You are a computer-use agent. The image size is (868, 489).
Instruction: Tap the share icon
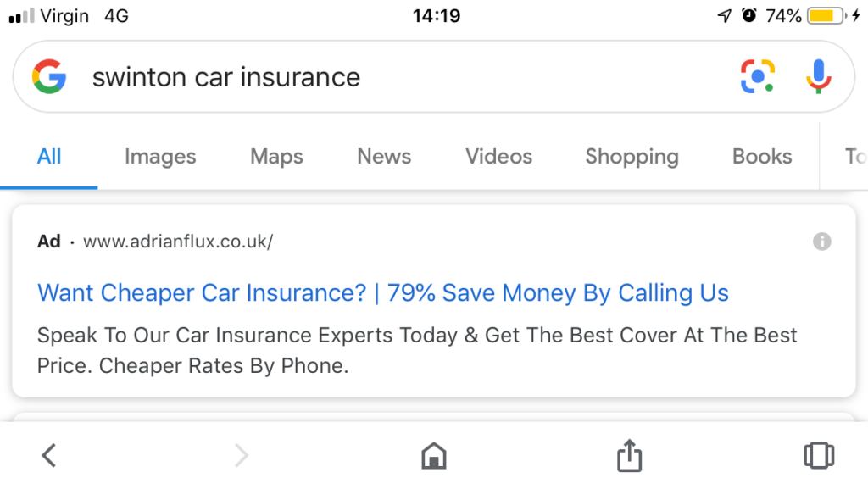(x=628, y=455)
